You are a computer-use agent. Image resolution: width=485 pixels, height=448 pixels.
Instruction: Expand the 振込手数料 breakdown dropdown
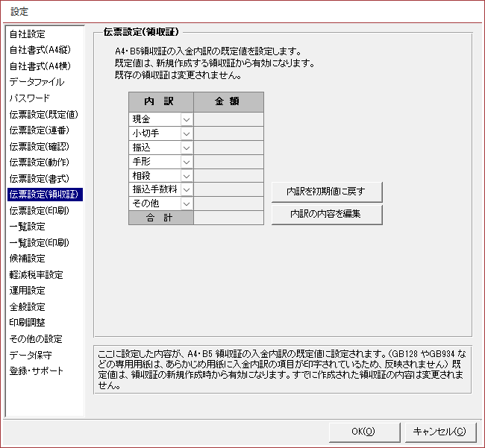click(x=187, y=189)
